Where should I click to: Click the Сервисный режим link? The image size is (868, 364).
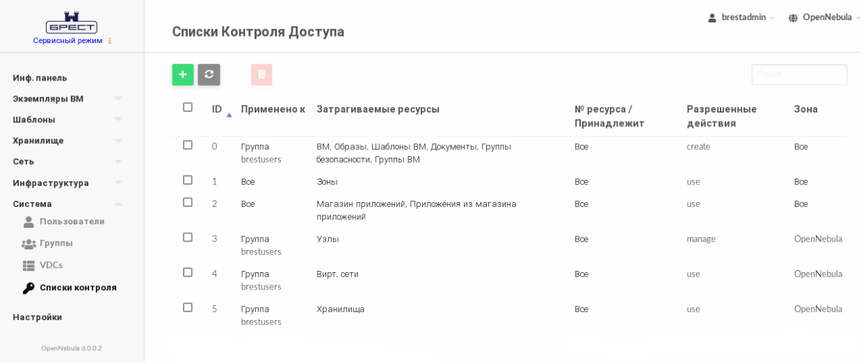pyautogui.click(x=68, y=41)
